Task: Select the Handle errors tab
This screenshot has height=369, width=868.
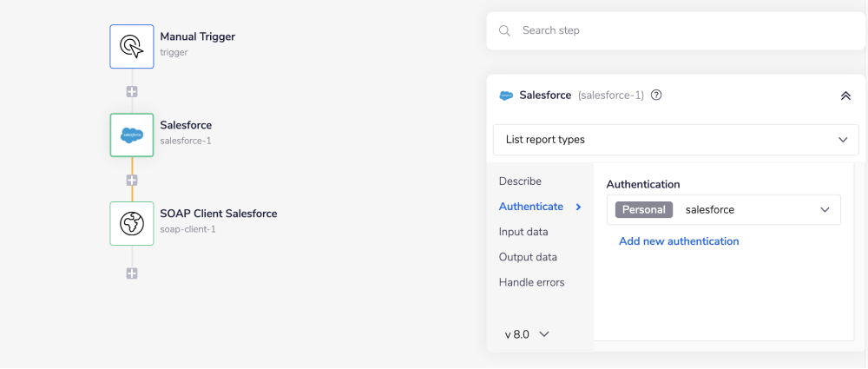Action: click(531, 282)
